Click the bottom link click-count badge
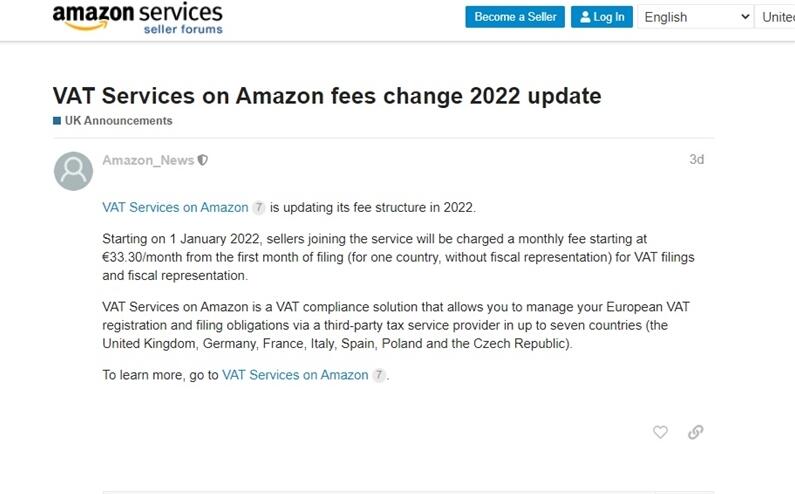This screenshot has height=494, width=795. [x=379, y=375]
